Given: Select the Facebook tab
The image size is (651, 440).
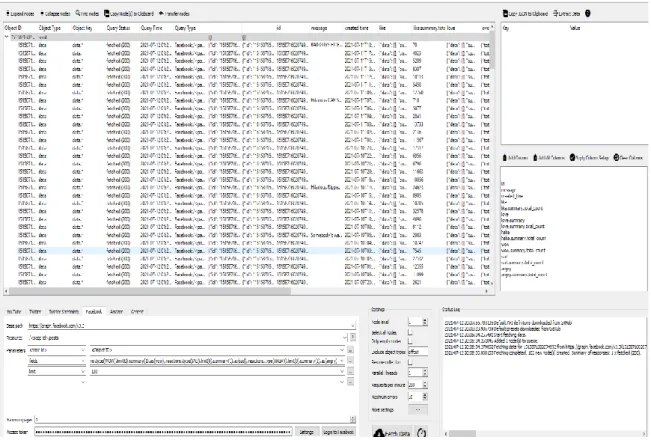Looking at the screenshot, I should [x=94, y=312].
